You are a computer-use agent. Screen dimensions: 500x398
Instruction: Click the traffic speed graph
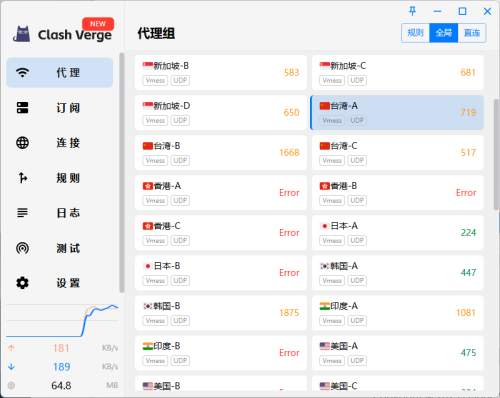(62, 321)
